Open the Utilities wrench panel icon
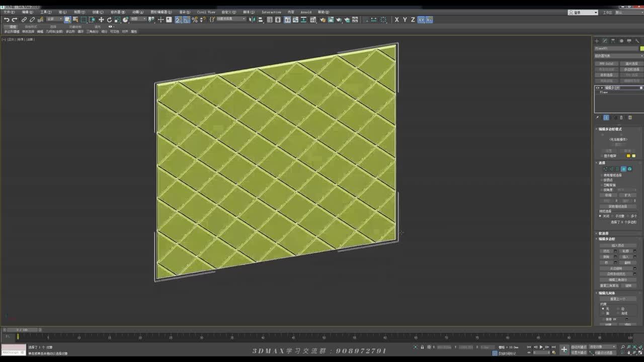The height and width of the screenshot is (362, 644). (637, 41)
